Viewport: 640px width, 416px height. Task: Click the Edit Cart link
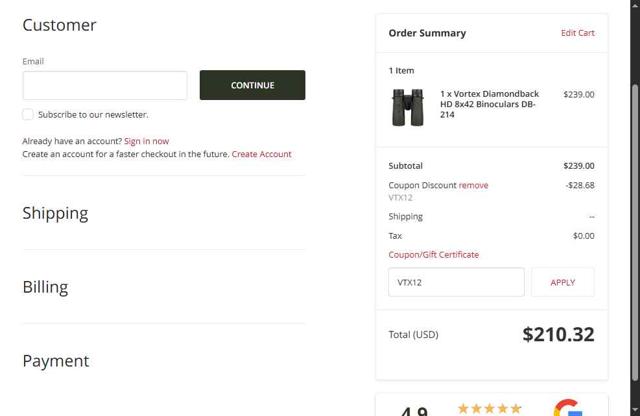click(577, 33)
